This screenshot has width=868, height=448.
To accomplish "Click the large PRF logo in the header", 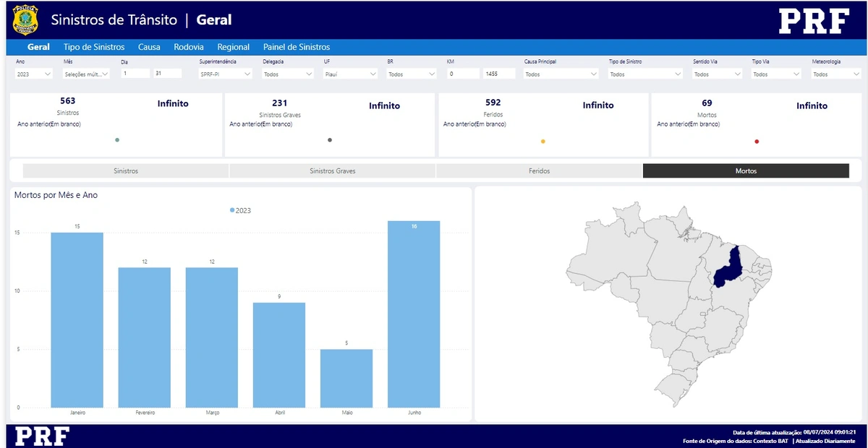I will point(814,21).
